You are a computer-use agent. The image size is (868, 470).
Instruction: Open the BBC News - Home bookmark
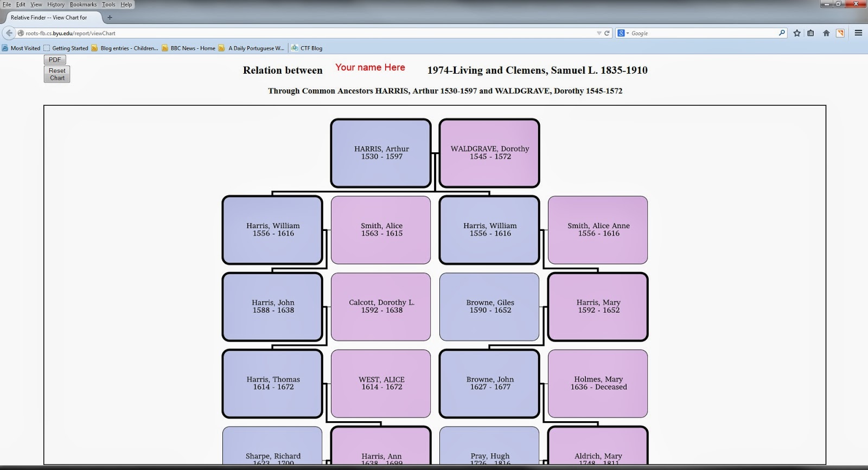[x=188, y=48]
